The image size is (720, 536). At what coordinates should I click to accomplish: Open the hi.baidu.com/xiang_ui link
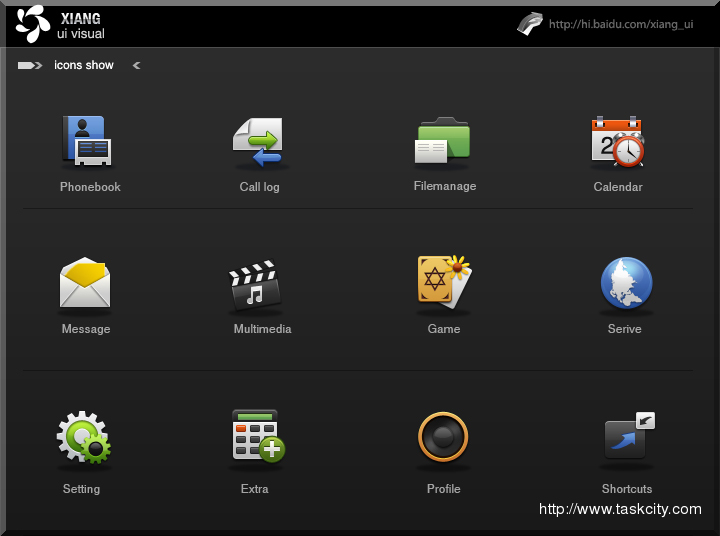click(x=620, y=25)
